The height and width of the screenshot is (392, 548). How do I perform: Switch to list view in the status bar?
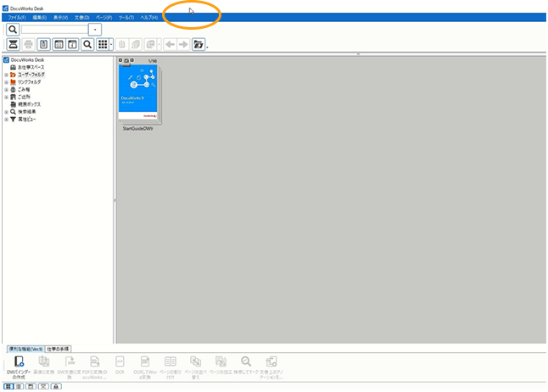coord(19,386)
